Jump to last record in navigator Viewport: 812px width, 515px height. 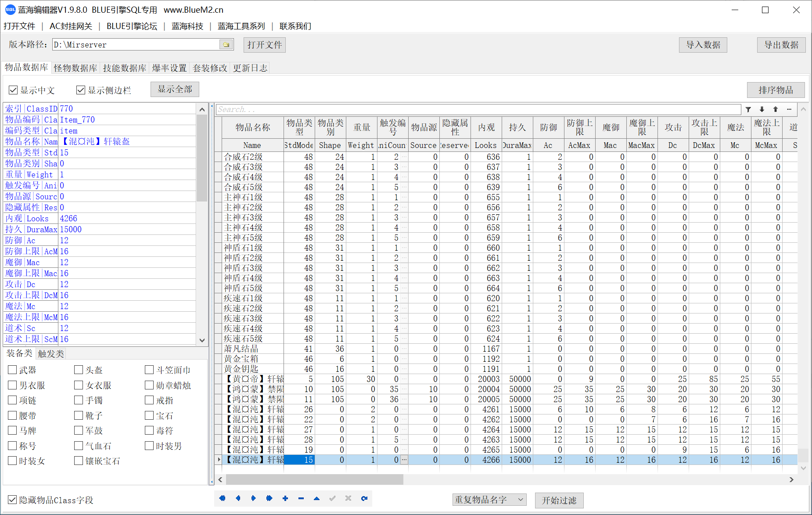pos(269,498)
